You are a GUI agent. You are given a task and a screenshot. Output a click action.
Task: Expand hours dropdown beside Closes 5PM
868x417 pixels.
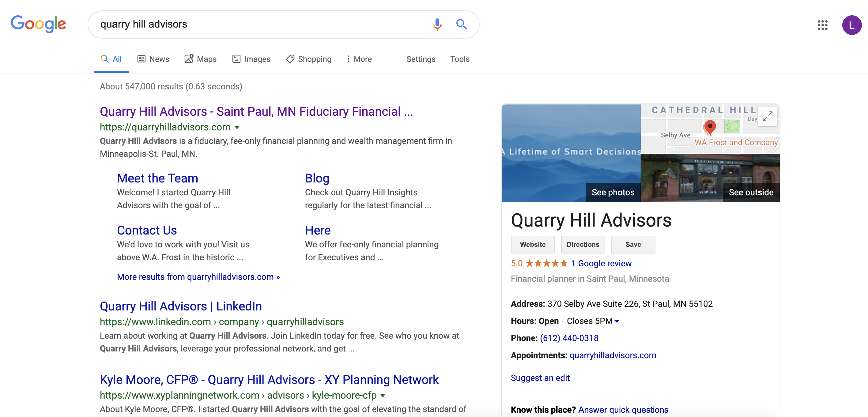(x=617, y=321)
